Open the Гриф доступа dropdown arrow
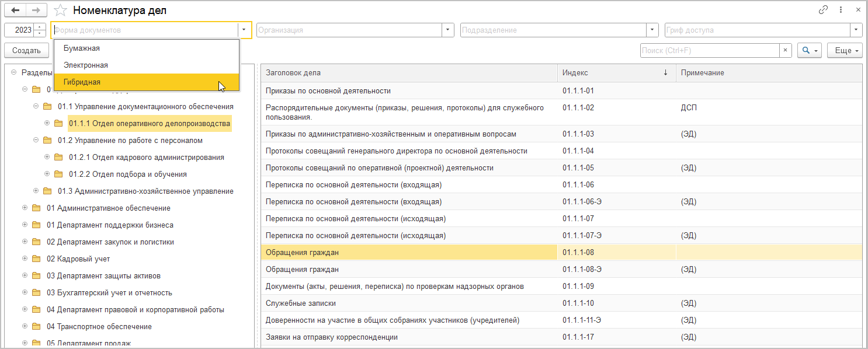 [x=857, y=30]
